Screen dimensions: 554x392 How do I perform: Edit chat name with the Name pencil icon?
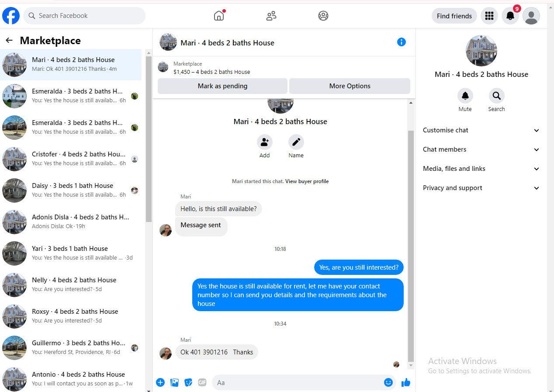pyautogui.click(x=296, y=142)
